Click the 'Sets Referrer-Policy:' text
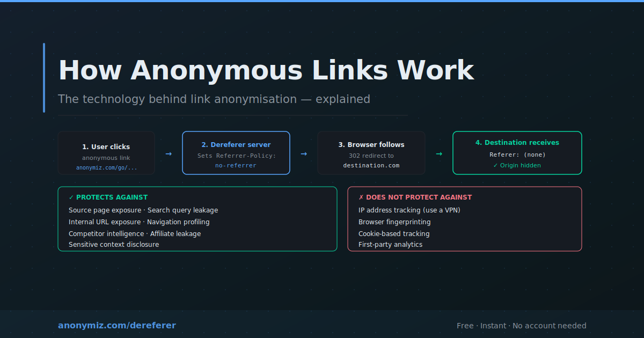Viewport: 644px width, 338px height. click(236, 156)
